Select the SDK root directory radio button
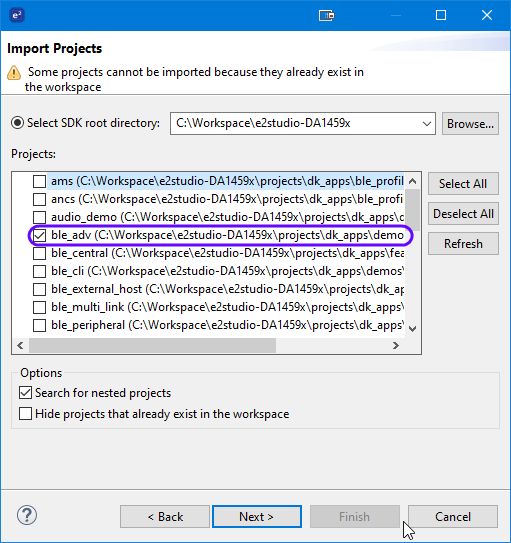This screenshot has height=543, width=511. (x=17, y=123)
